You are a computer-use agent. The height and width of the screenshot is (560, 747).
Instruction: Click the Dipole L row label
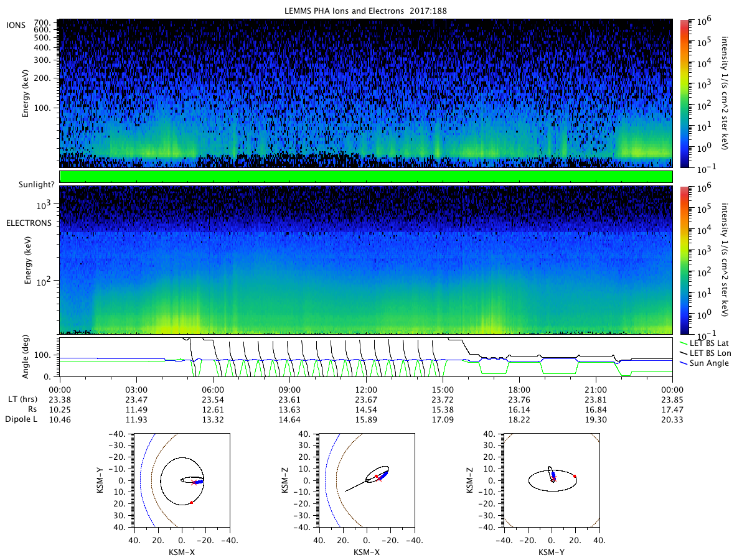(x=21, y=420)
